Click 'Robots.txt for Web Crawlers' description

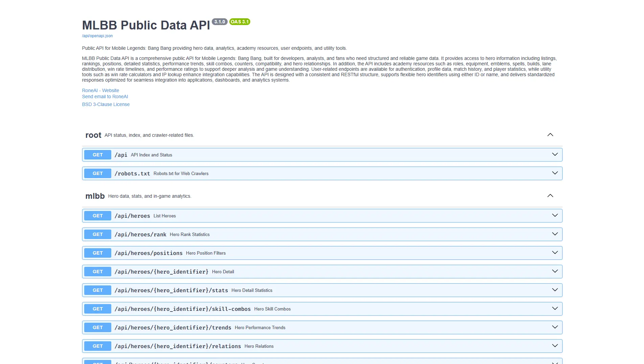coord(181,173)
